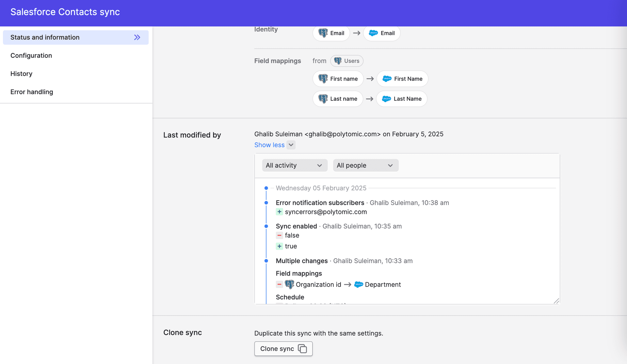Image resolution: width=627 pixels, height=364 pixels.
Task: Click the PostgreSQL icon beside Last name
Action: pos(323,99)
